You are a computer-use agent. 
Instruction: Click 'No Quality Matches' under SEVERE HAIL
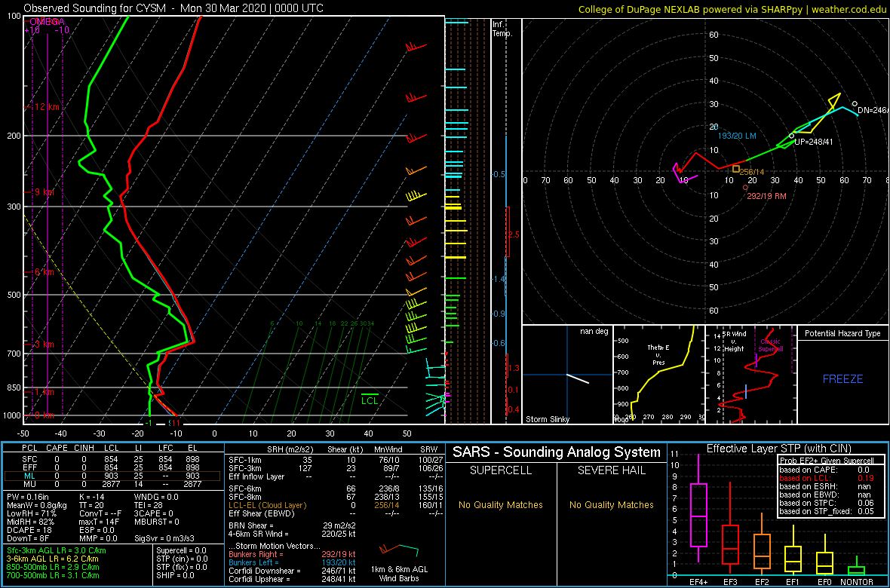611,504
